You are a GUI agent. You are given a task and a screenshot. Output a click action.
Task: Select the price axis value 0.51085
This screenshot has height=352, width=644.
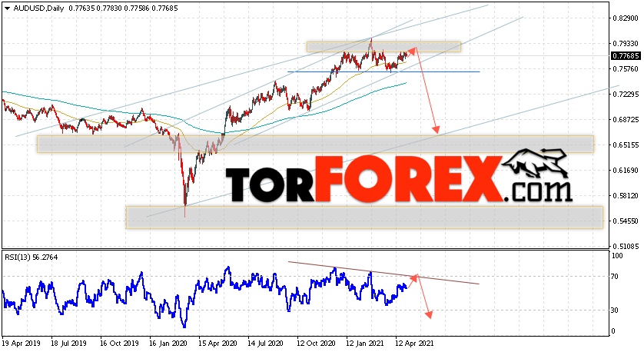tap(626, 247)
